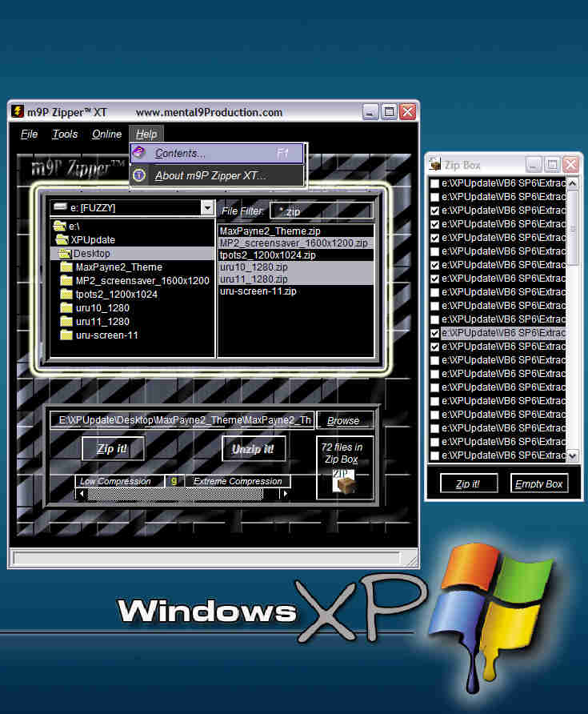
Task: Click the folder icon beside uru-screen-11
Action: pyautogui.click(x=66, y=335)
